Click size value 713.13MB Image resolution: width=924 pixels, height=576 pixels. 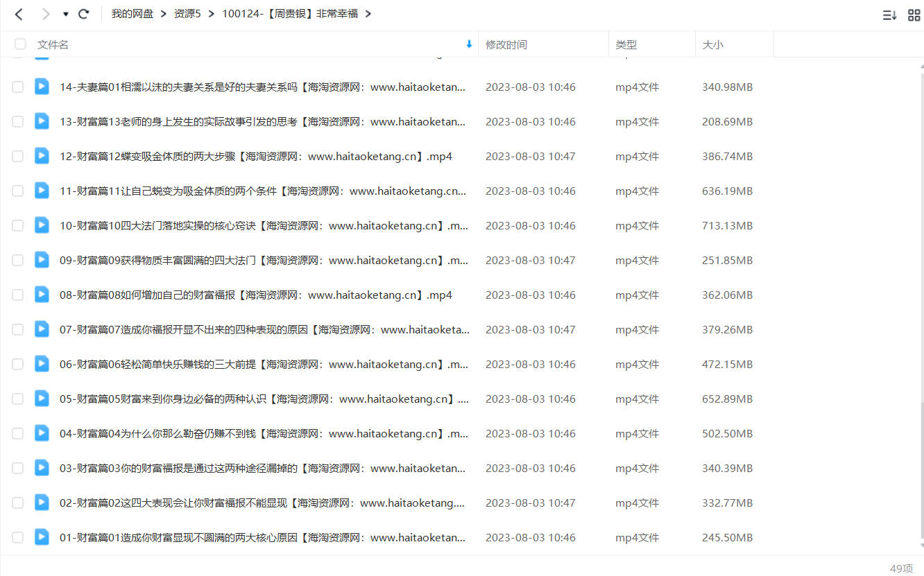click(727, 225)
